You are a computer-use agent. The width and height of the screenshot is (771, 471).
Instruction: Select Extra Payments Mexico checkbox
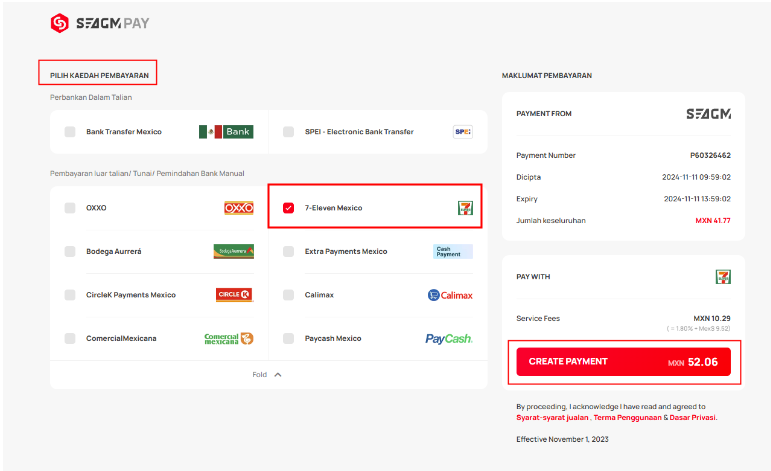click(x=289, y=251)
